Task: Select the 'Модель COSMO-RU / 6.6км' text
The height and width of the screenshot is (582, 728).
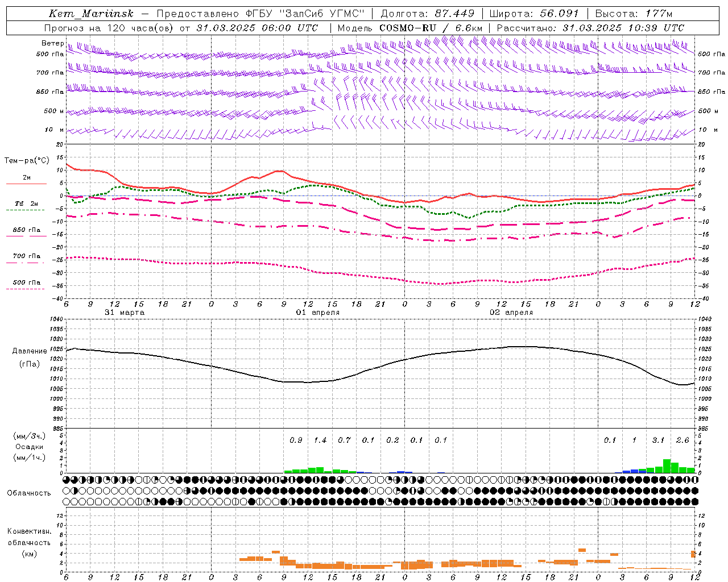Action: point(410,28)
